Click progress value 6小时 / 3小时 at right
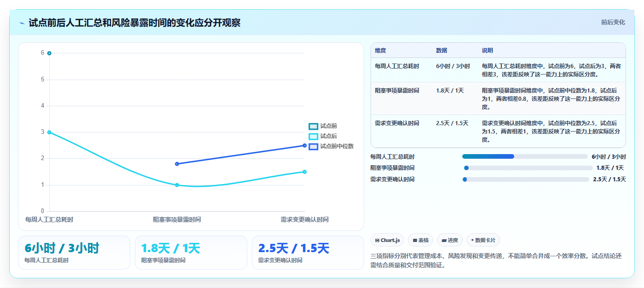644x288 pixels. coord(609,157)
